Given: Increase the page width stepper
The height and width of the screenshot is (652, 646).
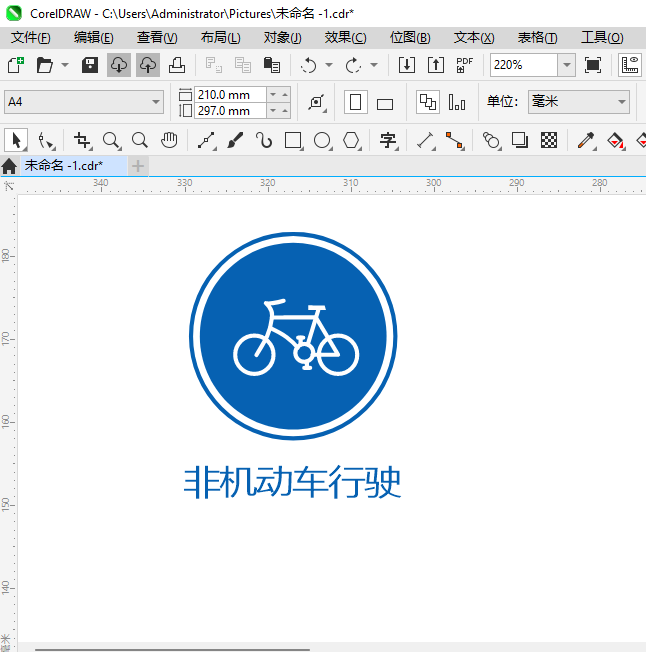Looking at the screenshot, I should 285,95.
